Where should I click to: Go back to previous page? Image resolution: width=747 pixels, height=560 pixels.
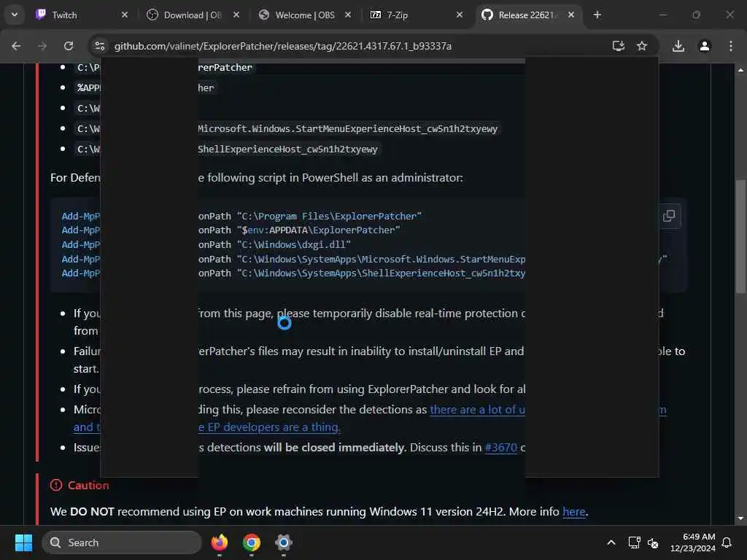16,46
